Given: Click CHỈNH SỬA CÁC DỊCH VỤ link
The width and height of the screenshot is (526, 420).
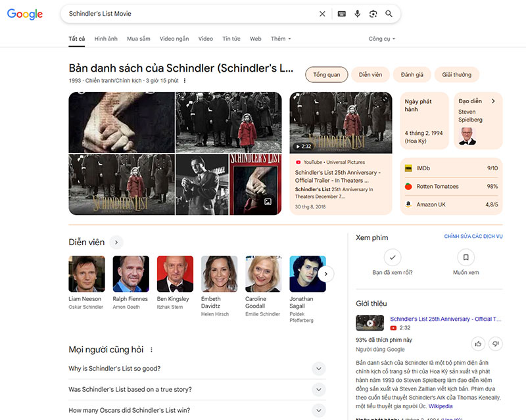Looking at the screenshot, I should [x=473, y=236].
